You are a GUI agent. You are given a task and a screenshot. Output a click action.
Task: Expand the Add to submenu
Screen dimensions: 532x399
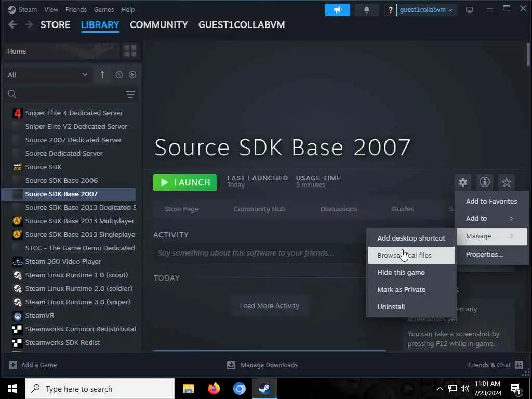(x=490, y=219)
